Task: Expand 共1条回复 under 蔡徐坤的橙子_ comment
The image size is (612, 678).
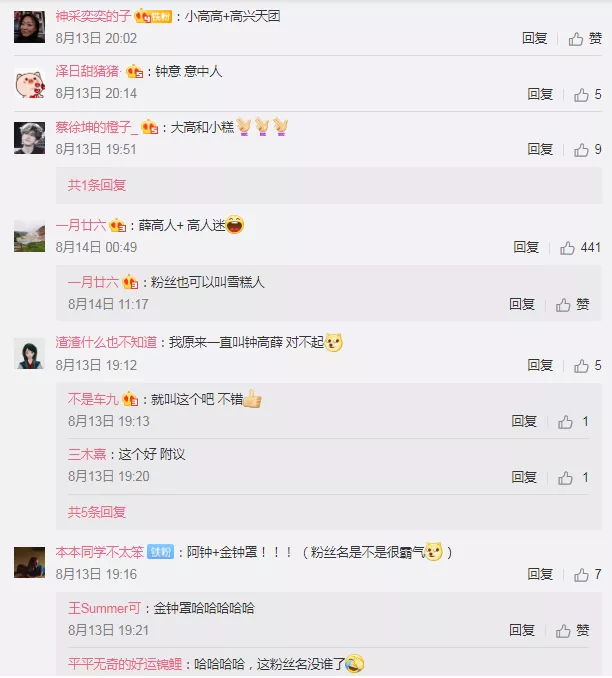Action: point(97,185)
